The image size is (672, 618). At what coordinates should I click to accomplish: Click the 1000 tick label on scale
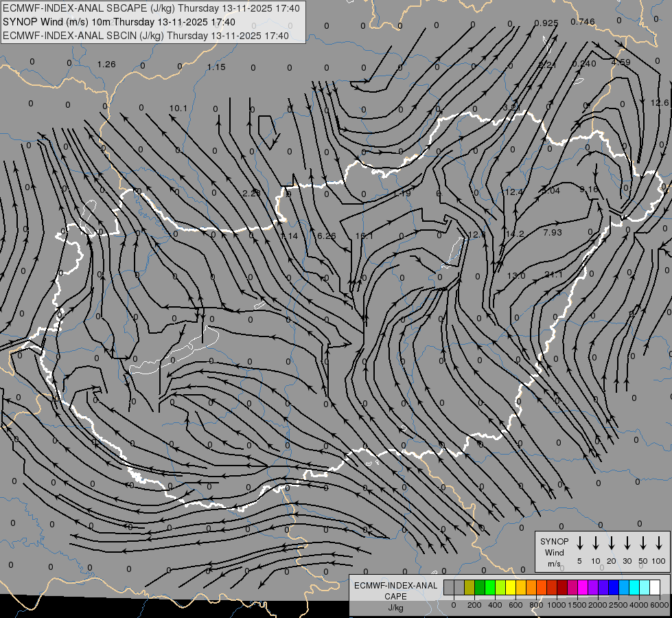(556, 605)
